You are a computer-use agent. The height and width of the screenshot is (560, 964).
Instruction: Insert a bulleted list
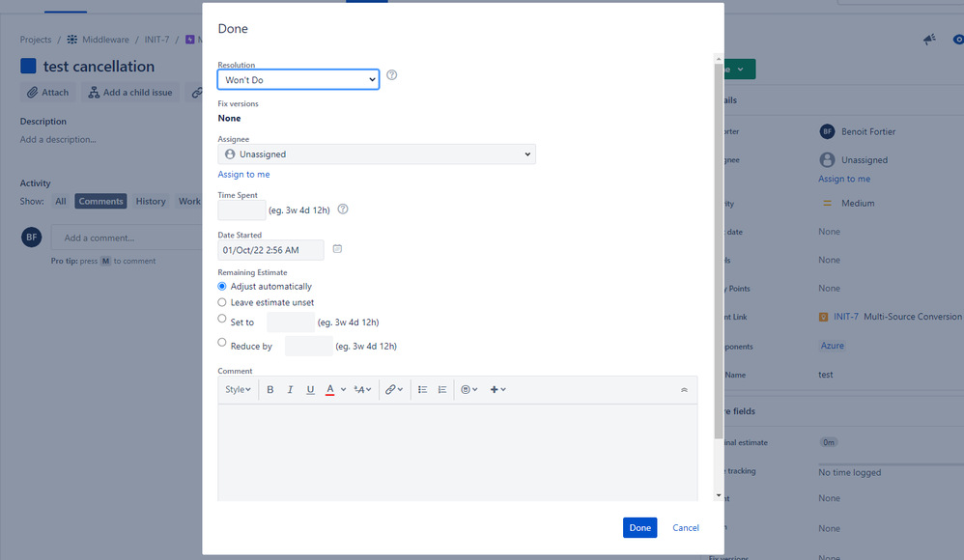point(422,390)
